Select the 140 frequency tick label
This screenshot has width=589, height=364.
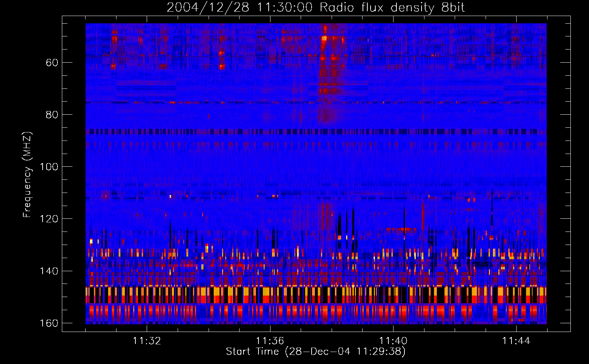[x=49, y=271]
